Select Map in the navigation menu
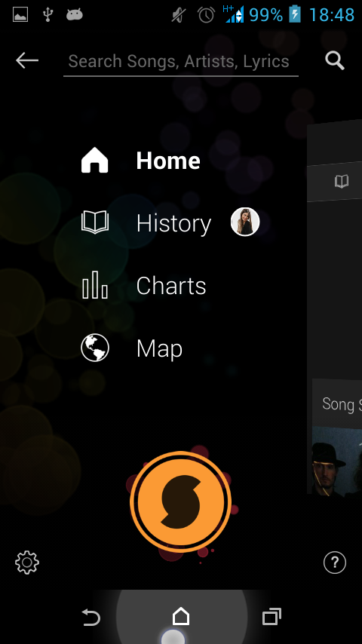 [159, 349]
